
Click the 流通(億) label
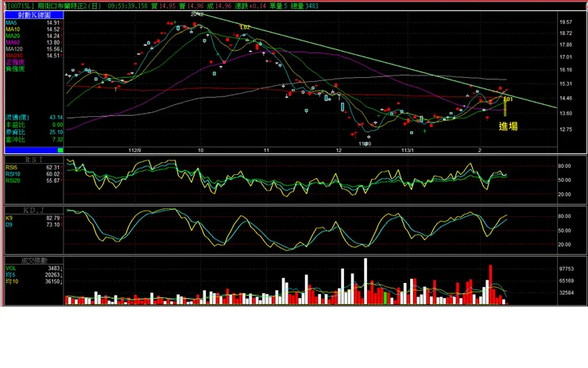tap(17, 118)
